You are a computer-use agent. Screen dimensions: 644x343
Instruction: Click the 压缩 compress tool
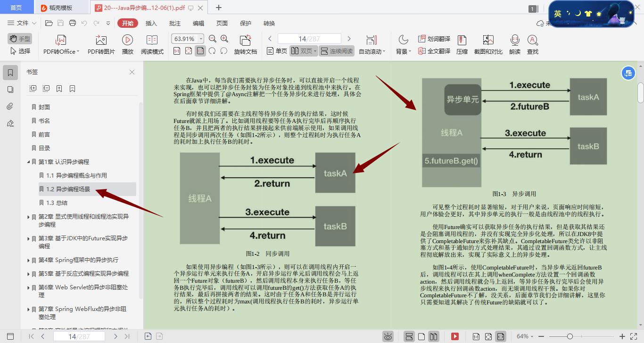coord(462,45)
